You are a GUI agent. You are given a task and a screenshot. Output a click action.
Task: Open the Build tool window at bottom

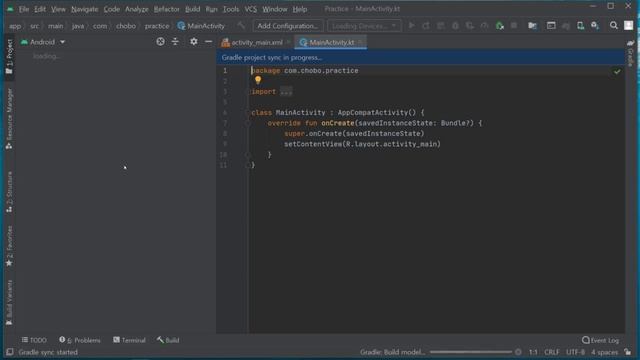(x=168, y=340)
